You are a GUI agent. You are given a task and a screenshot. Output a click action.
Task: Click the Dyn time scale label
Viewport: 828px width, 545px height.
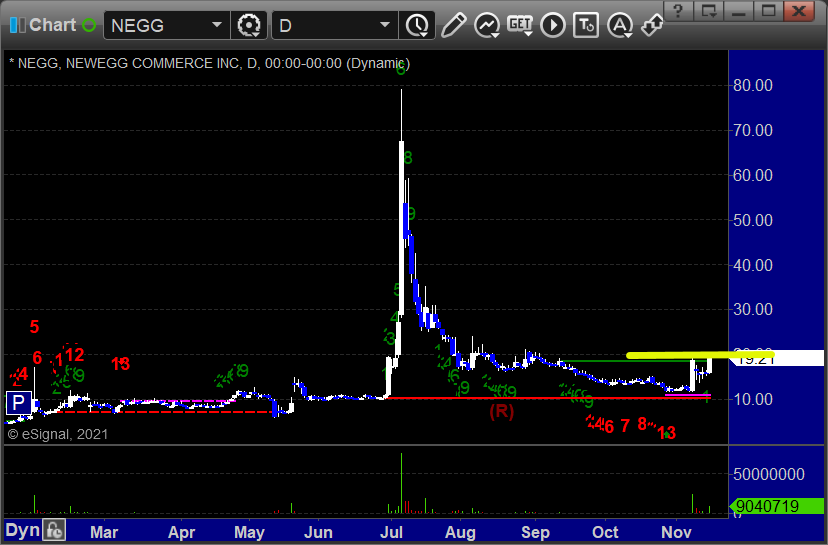point(23,530)
